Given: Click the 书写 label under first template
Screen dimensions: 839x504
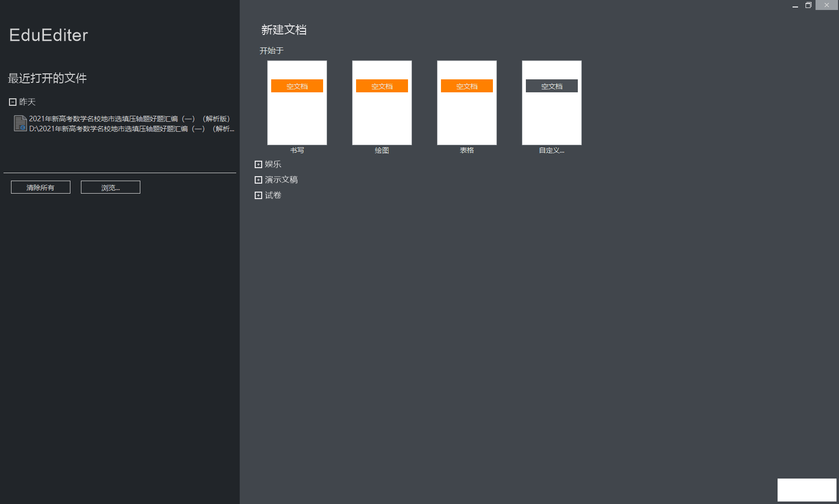Looking at the screenshot, I should coord(297,150).
